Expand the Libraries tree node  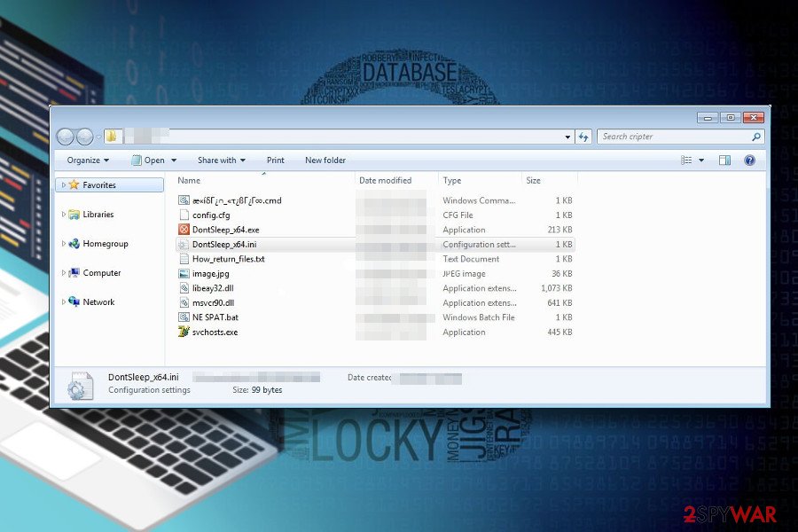tap(63, 215)
